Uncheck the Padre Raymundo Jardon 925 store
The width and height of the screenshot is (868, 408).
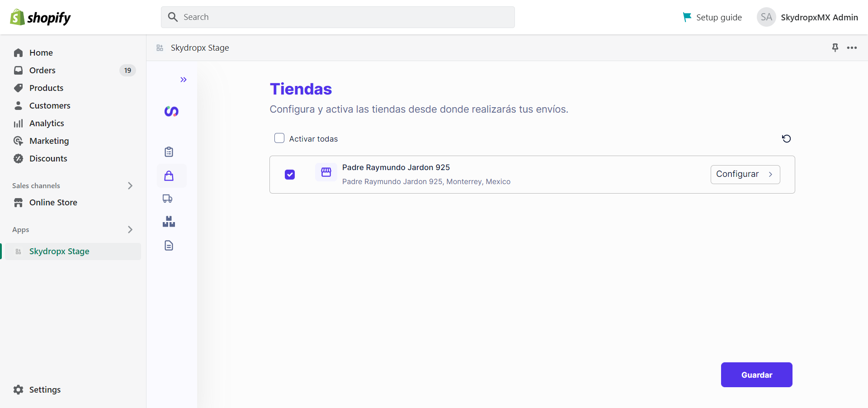(290, 175)
